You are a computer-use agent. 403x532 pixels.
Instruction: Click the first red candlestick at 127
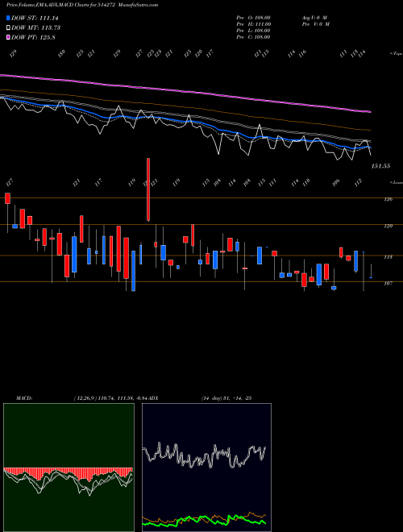7,198
